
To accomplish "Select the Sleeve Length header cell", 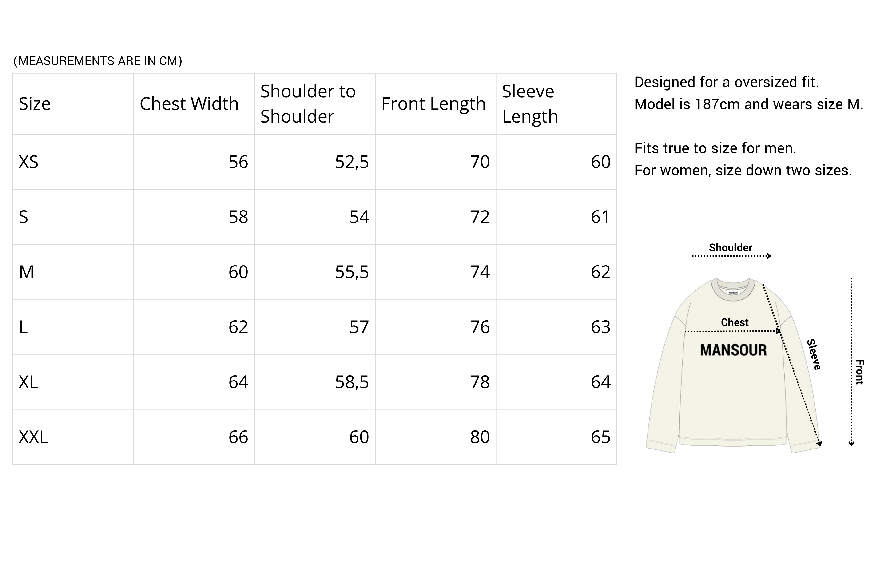I will (529, 104).
